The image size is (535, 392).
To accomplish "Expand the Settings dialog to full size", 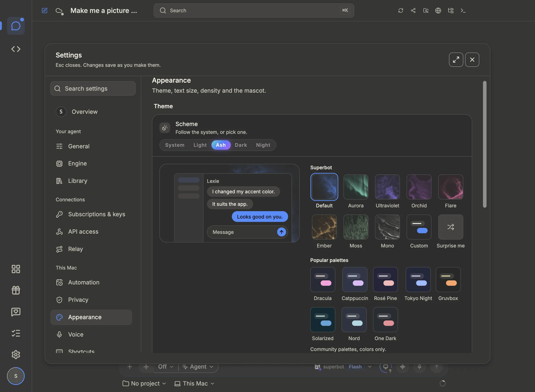I will 456,59.
